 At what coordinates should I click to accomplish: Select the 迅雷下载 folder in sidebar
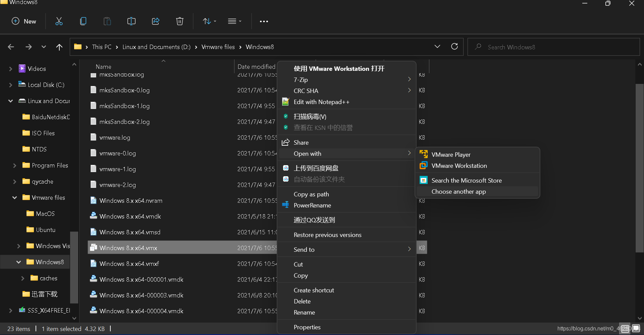click(40, 294)
